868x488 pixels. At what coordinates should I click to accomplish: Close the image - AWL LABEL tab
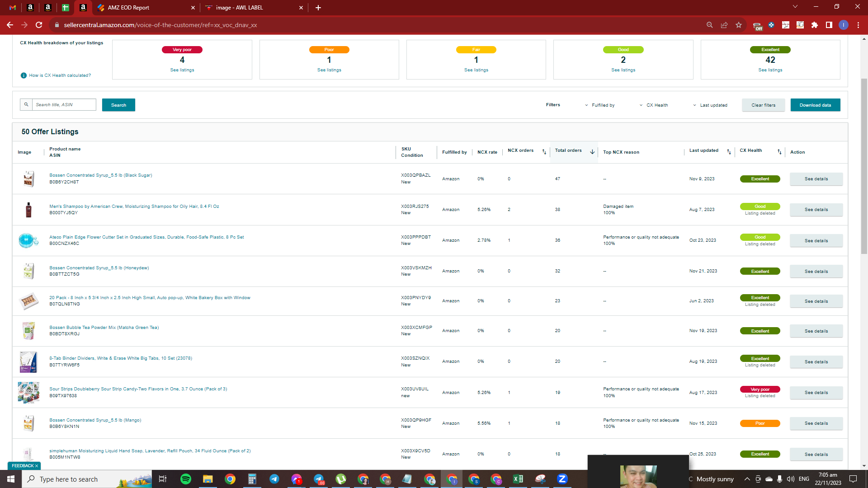coord(302,8)
